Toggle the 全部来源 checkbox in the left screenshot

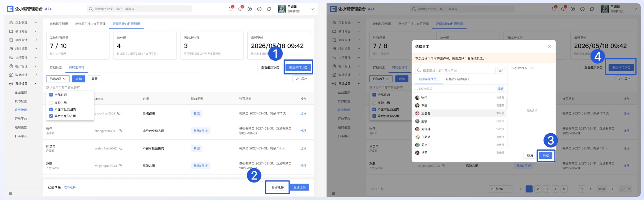click(51, 95)
